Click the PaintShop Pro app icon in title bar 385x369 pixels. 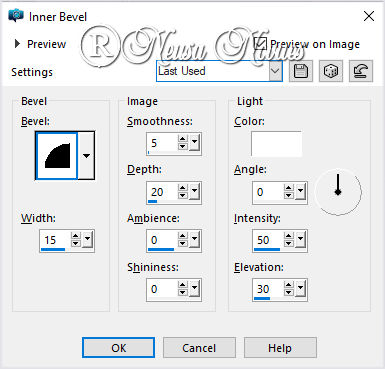tap(16, 16)
